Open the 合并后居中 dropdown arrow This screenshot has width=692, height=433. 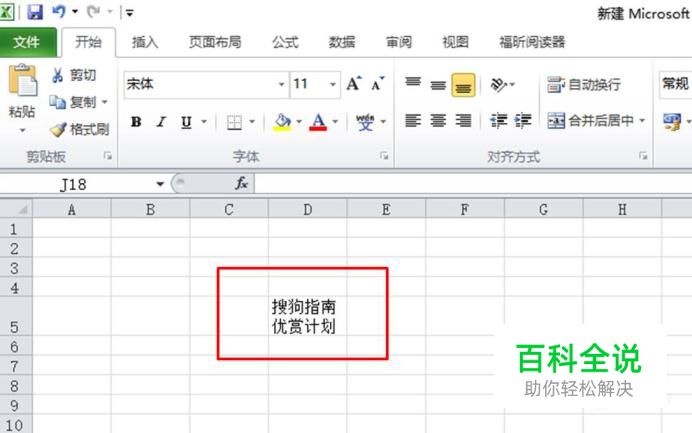point(642,120)
